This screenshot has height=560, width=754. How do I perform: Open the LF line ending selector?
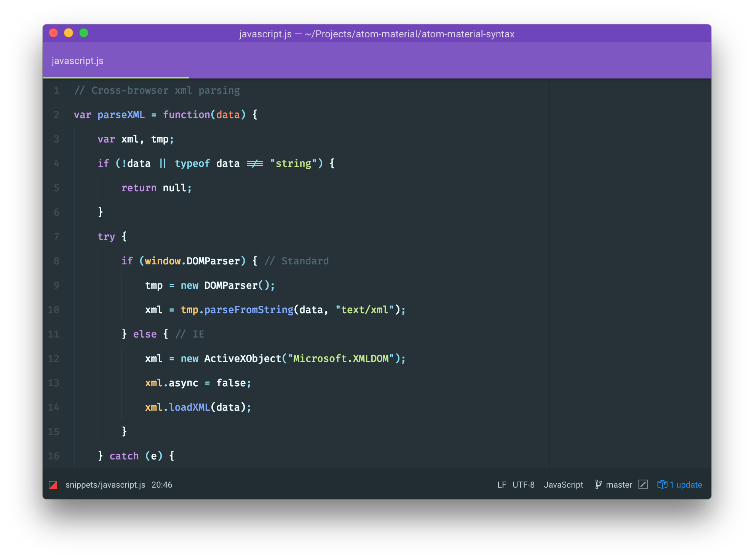502,485
